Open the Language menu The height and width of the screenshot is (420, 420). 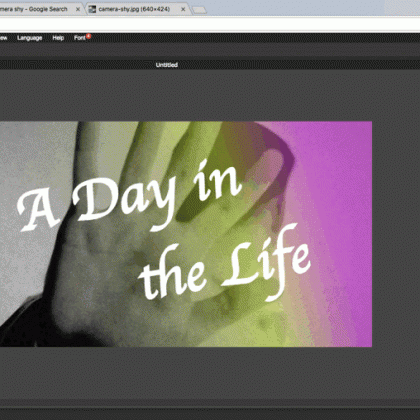(x=30, y=38)
